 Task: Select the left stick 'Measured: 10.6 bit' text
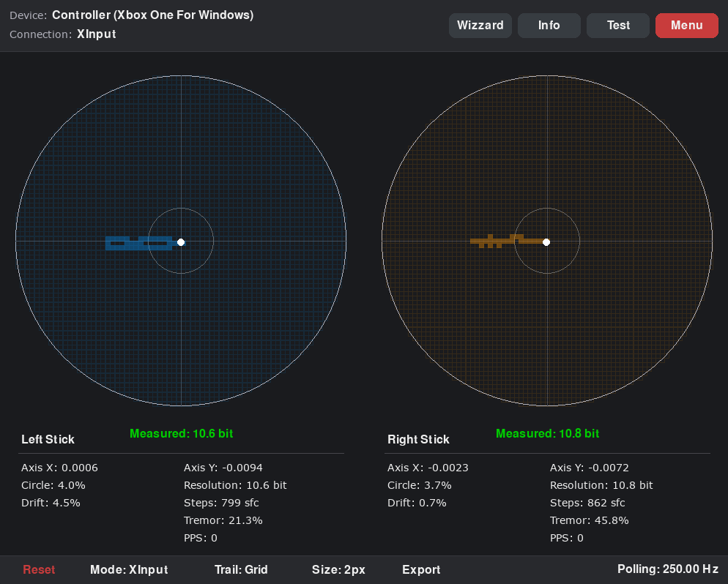(x=182, y=434)
